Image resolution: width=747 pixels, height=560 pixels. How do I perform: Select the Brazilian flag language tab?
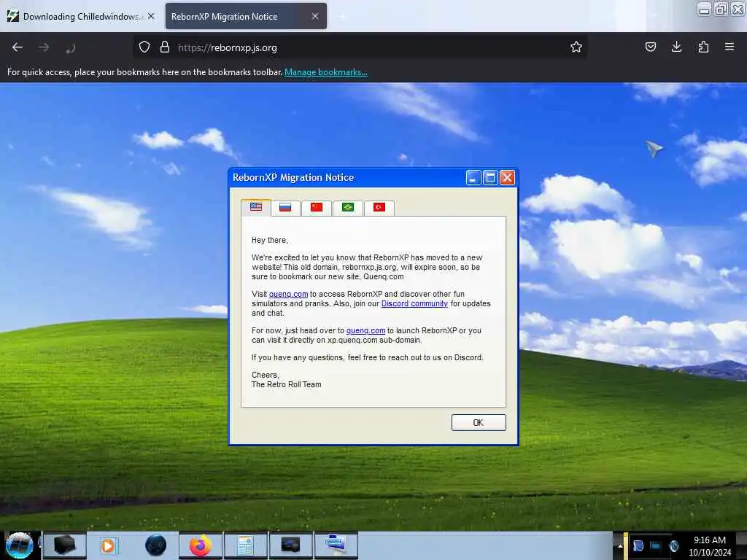[x=348, y=208]
